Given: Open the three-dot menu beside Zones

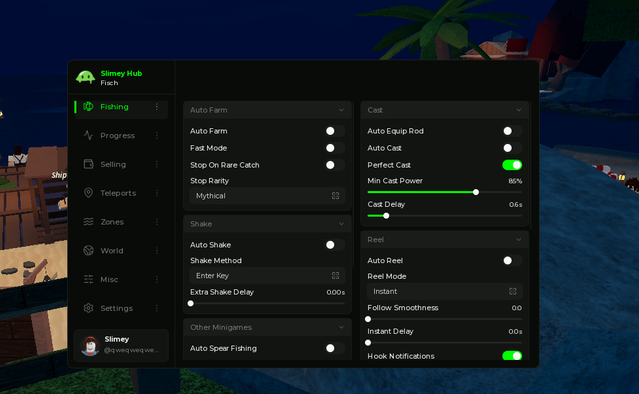Looking at the screenshot, I should point(157,222).
